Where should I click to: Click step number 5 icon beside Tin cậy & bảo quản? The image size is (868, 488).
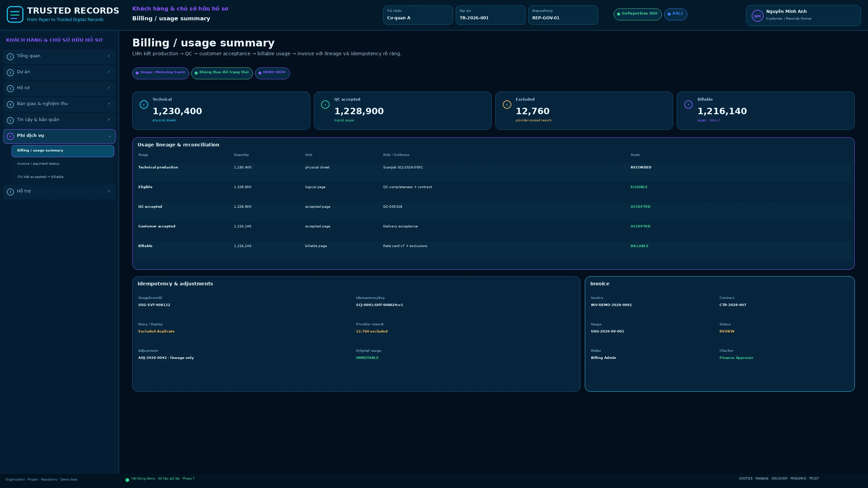[10, 120]
